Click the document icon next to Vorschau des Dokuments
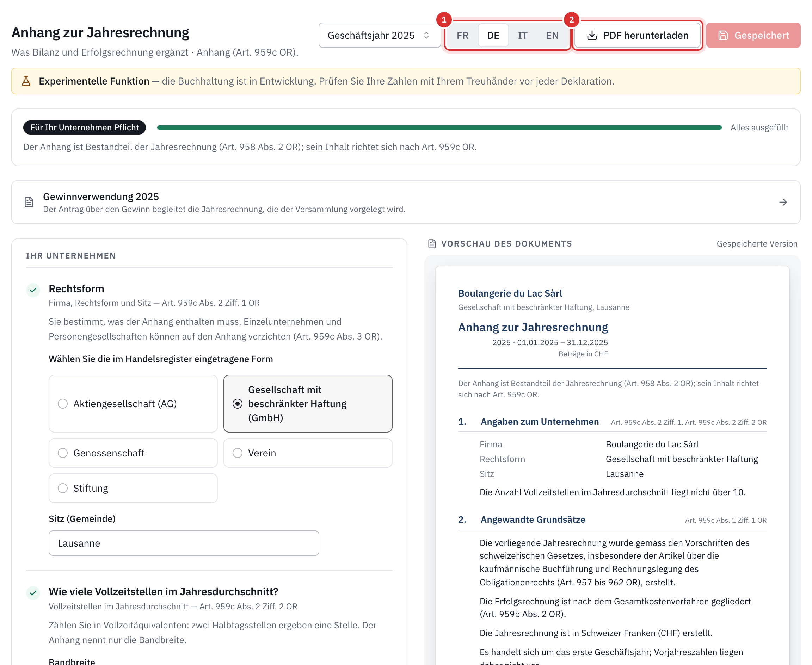Viewport: 812px width, 665px height. pyautogui.click(x=432, y=244)
